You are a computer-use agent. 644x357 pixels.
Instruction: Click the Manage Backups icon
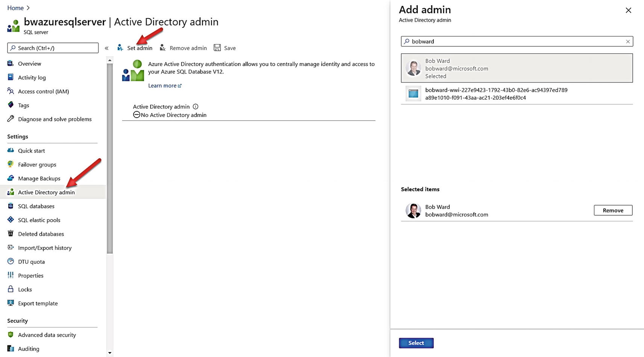click(x=11, y=178)
